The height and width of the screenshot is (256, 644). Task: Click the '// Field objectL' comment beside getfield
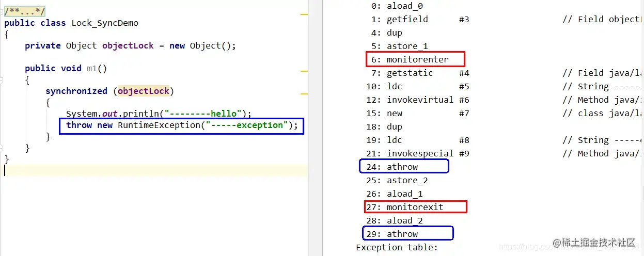point(603,19)
